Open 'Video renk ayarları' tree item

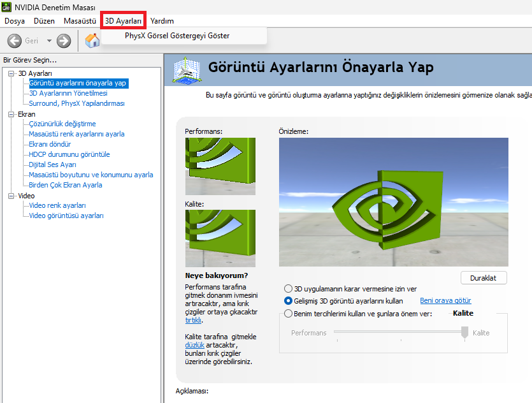tap(57, 205)
